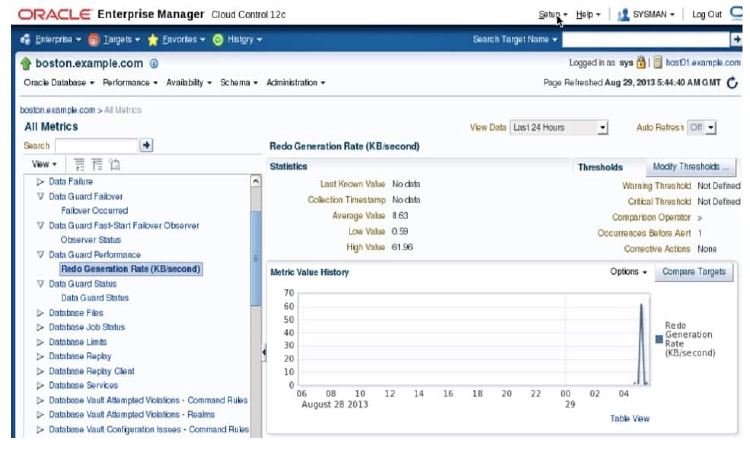Click the search go arrow in header
This screenshot has height=449, width=750.
click(x=736, y=39)
